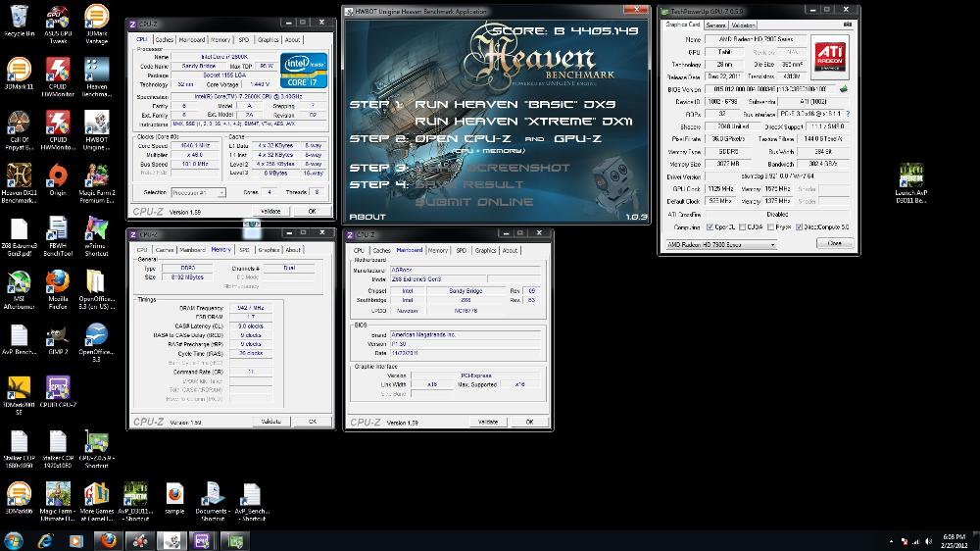
Task: Select CPU tab in CPU-Z mainboard window
Action: tap(359, 250)
